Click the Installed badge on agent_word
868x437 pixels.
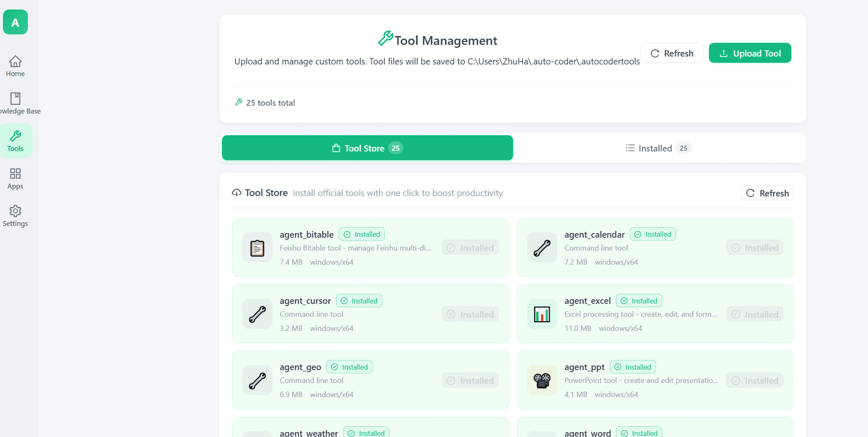[x=639, y=432]
